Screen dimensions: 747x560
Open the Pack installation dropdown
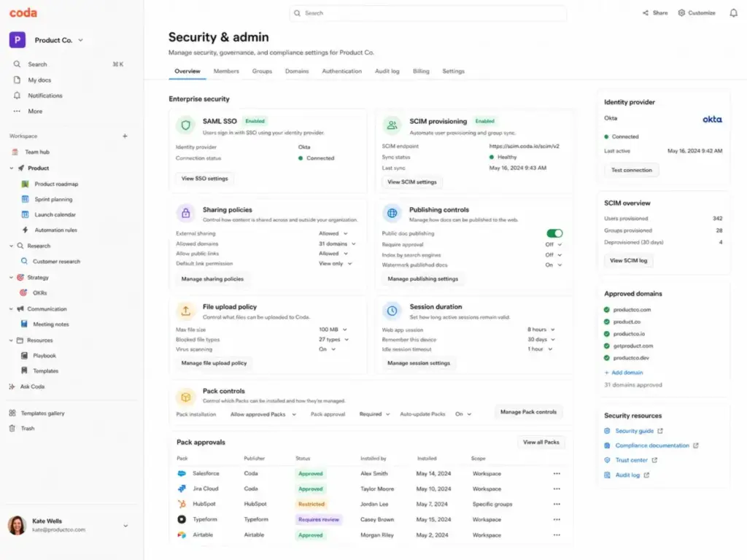click(263, 414)
